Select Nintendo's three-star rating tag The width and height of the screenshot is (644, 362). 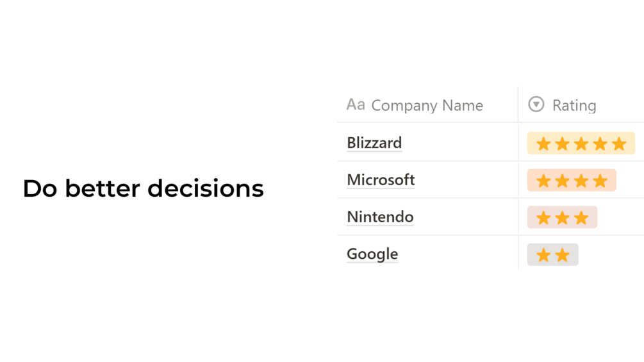click(562, 217)
